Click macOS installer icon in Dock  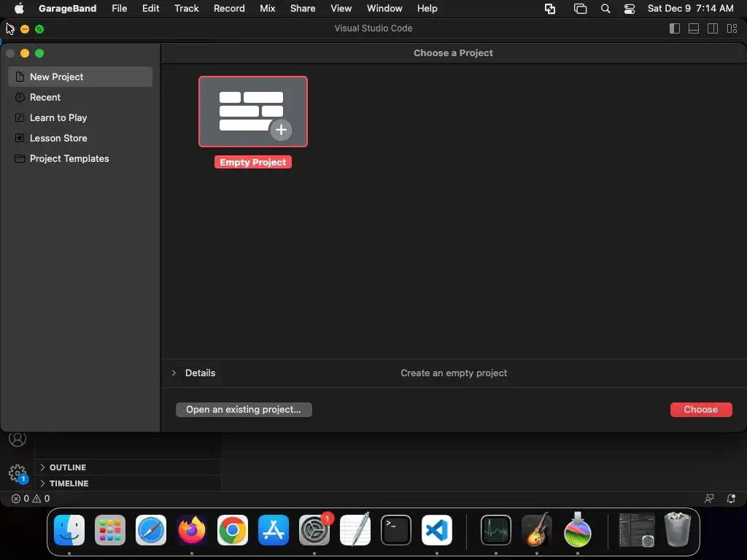click(x=578, y=529)
